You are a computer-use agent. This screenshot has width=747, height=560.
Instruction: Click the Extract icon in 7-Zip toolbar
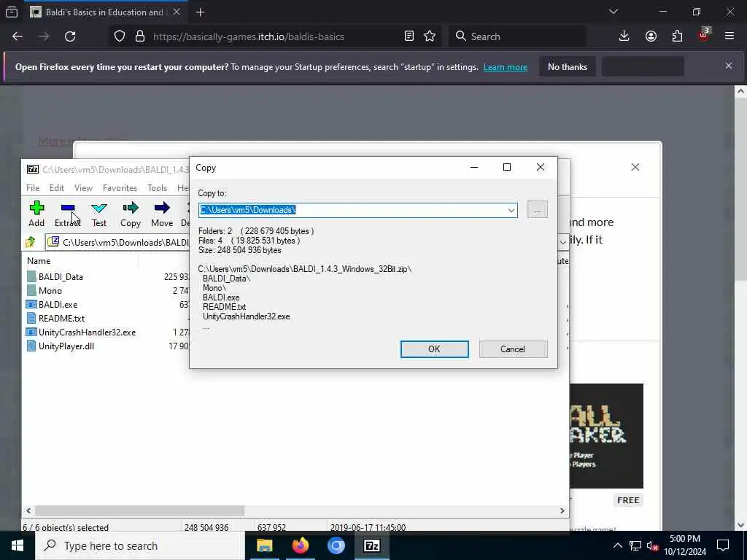tap(68, 208)
